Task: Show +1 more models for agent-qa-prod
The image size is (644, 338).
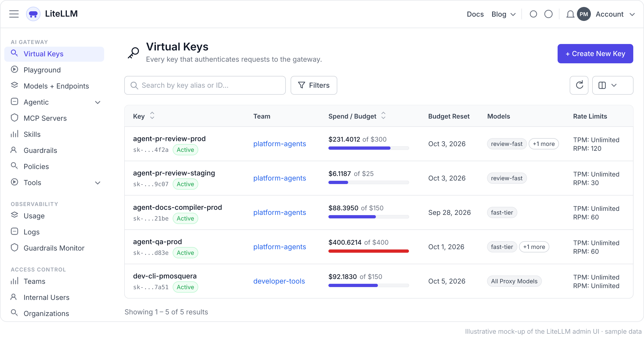Action: 534,247
